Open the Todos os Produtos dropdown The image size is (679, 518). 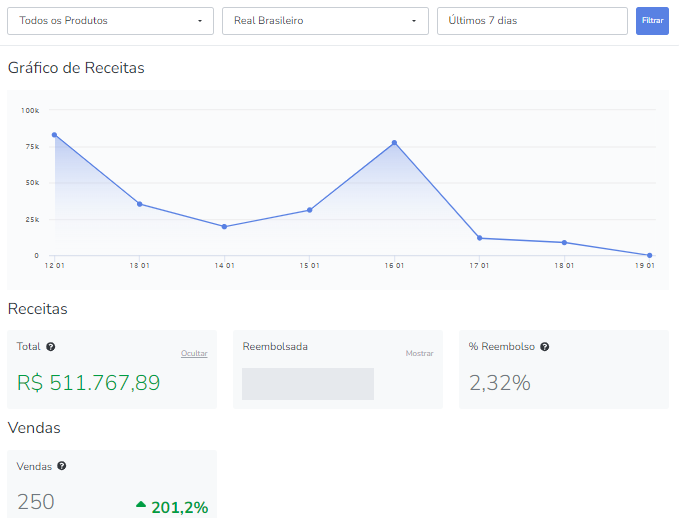tap(110, 21)
